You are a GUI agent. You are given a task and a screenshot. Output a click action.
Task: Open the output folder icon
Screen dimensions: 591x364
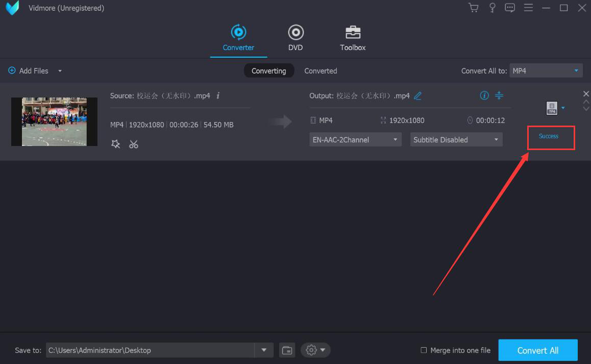click(287, 350)
